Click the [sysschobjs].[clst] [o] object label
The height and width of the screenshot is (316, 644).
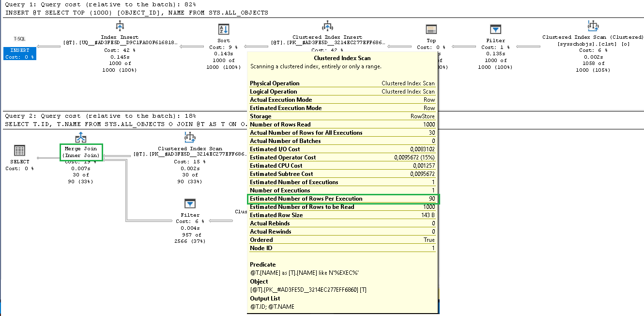[593, 43]
